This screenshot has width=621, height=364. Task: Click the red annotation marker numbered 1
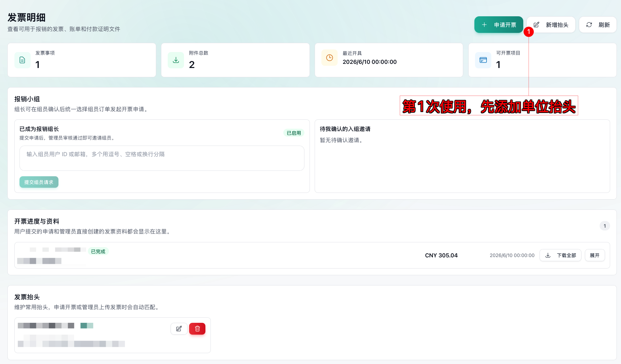[x=529, y=32]
